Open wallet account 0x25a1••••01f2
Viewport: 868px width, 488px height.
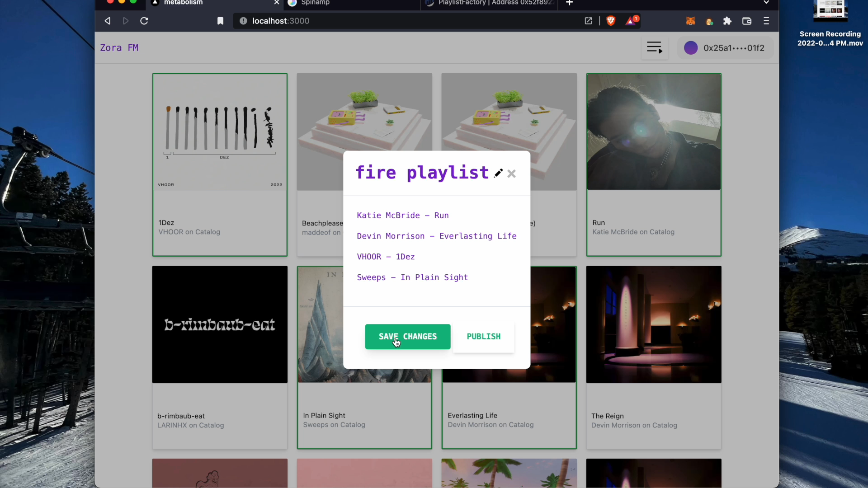(725, 48)
